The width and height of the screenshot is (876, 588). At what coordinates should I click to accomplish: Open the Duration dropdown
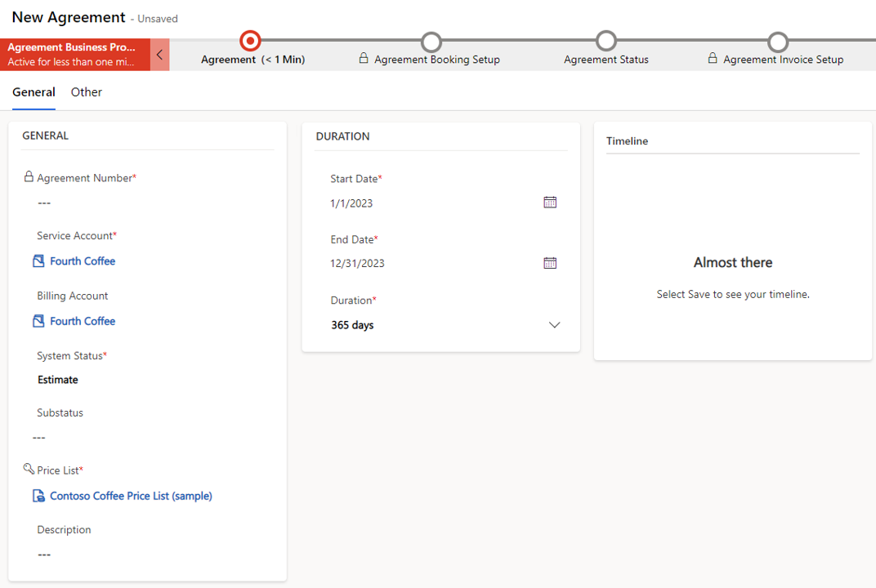pos(555,324)
